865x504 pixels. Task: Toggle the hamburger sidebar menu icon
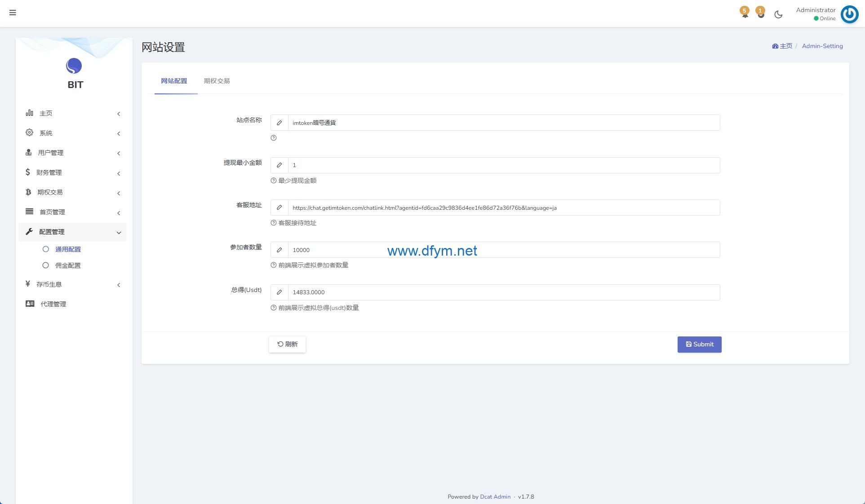[x=13, y=13]
